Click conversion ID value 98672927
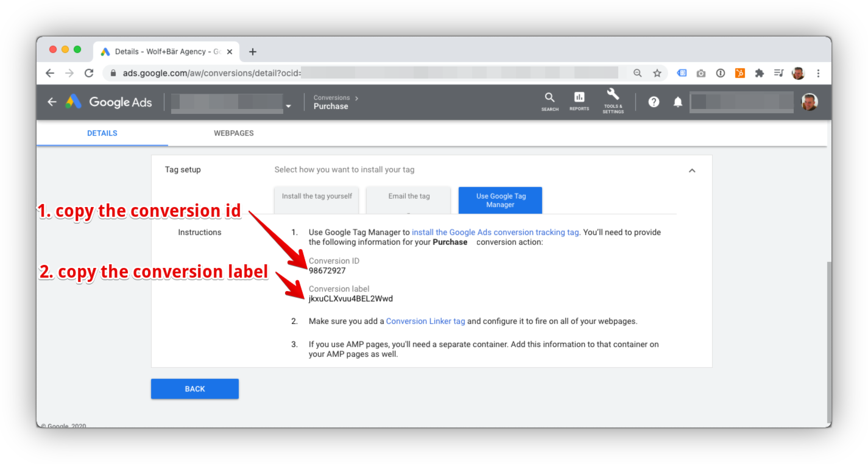868x464 pixels. pos(327,270)
